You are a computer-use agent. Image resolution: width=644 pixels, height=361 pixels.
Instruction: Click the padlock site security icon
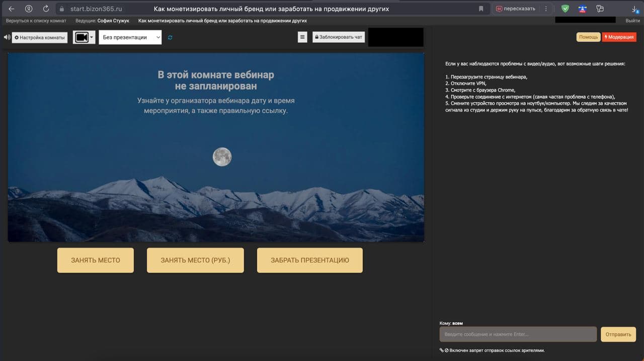62,9
